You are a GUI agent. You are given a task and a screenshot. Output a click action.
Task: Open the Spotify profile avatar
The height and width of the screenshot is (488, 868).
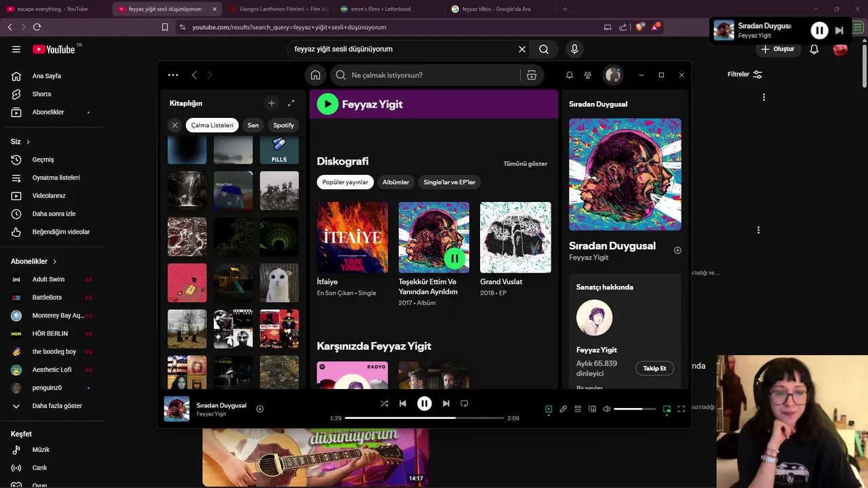point(613,75)
